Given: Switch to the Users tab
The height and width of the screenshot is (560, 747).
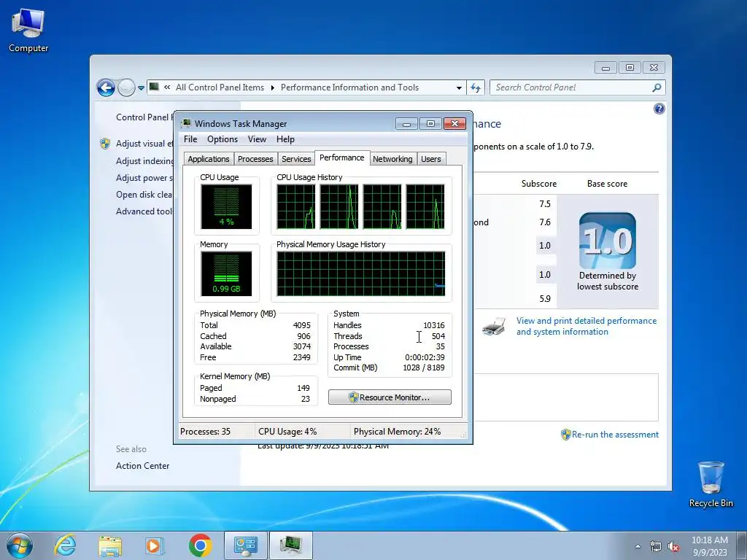Looking at the screenshot, I should 430,159.
